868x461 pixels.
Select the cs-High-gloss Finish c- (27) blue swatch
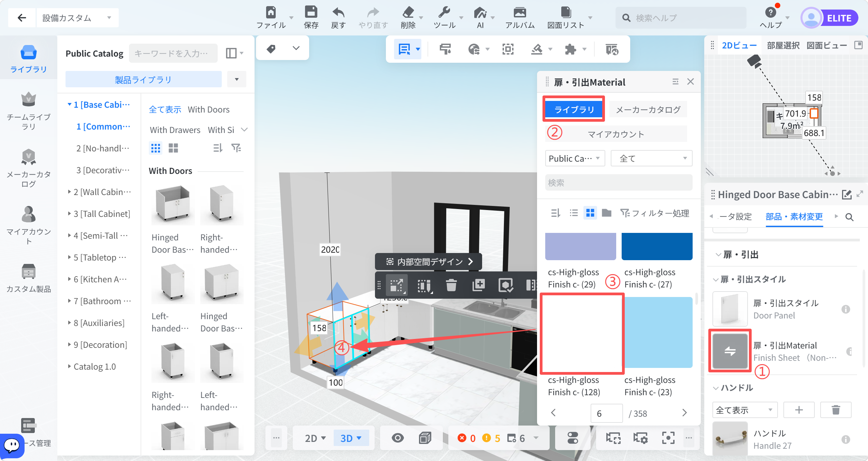point(657,247)
